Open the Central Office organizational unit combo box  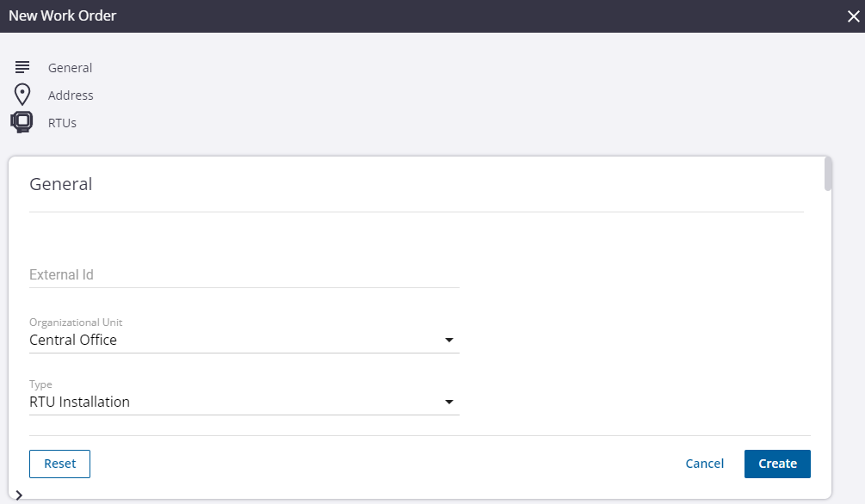coord(232,340)
